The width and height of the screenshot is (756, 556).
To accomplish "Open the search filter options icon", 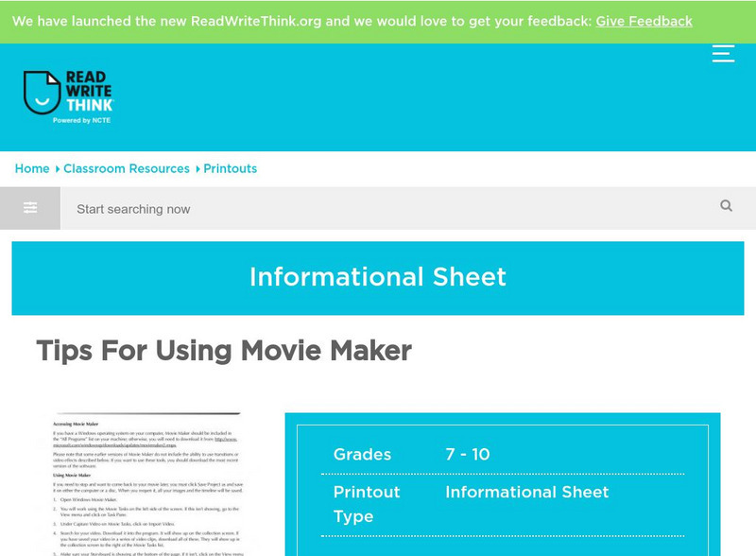I will tap(30, 208).
